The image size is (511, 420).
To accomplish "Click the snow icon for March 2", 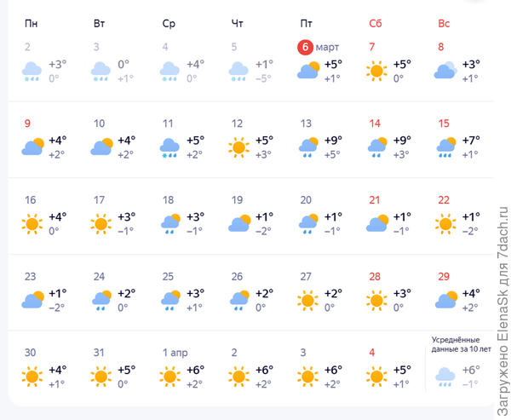I will pyautogui.click(x=32, y=71).
